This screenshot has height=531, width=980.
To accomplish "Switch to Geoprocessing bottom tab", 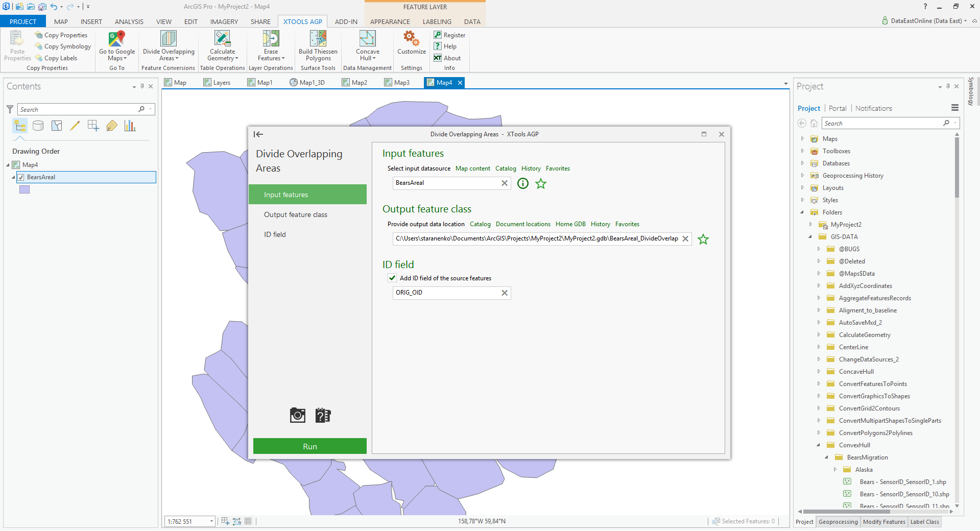I will point(838,522).
